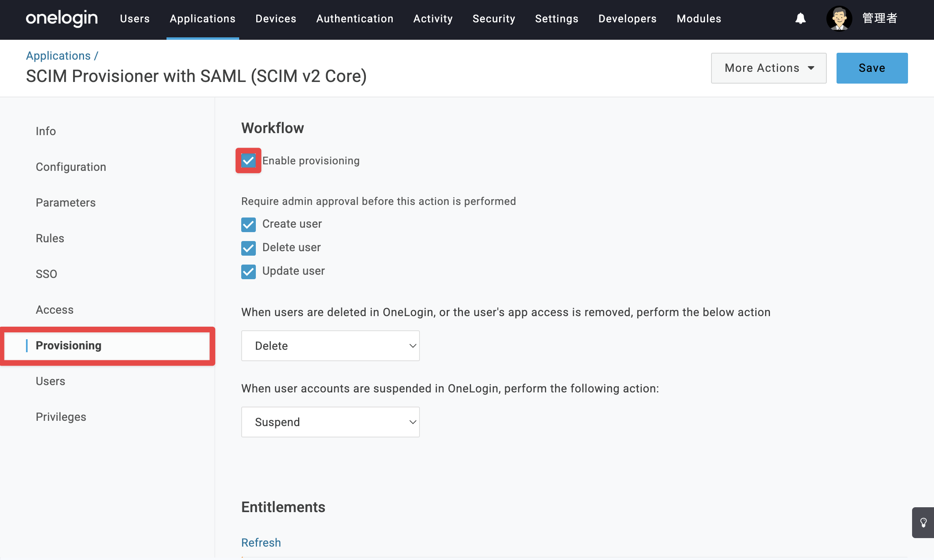Screen dimensions: 934x560
Task: Open the lightbulb help widget
Action: click(x=923, y=523)
